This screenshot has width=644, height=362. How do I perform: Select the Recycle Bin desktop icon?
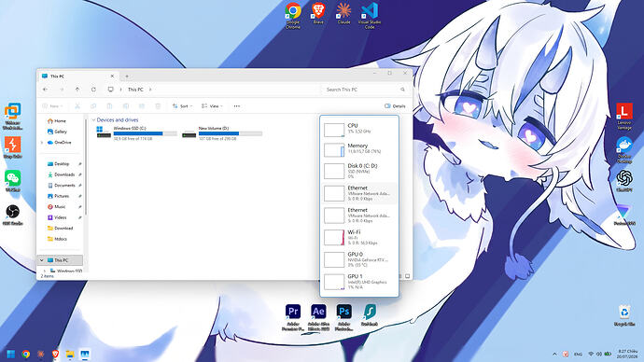pyautogui.click(x=624, y=315)
